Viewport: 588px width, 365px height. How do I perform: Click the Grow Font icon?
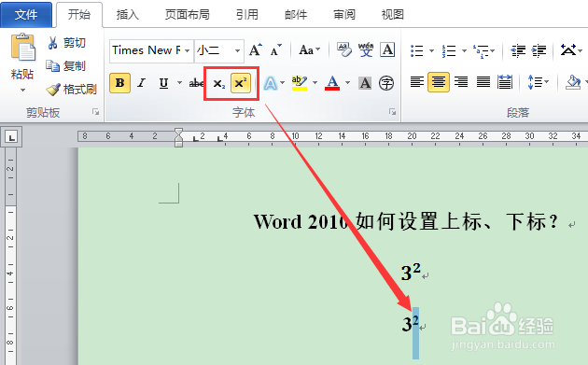pyautogui.click(x=256, y=49)
